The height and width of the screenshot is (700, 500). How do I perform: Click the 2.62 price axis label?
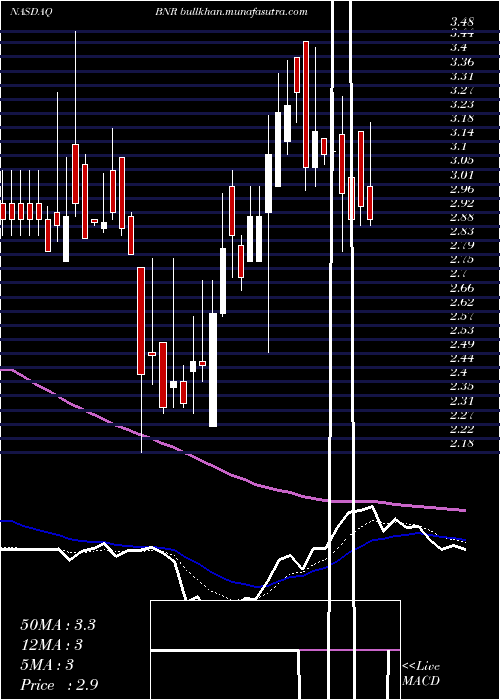click(462, 302)
